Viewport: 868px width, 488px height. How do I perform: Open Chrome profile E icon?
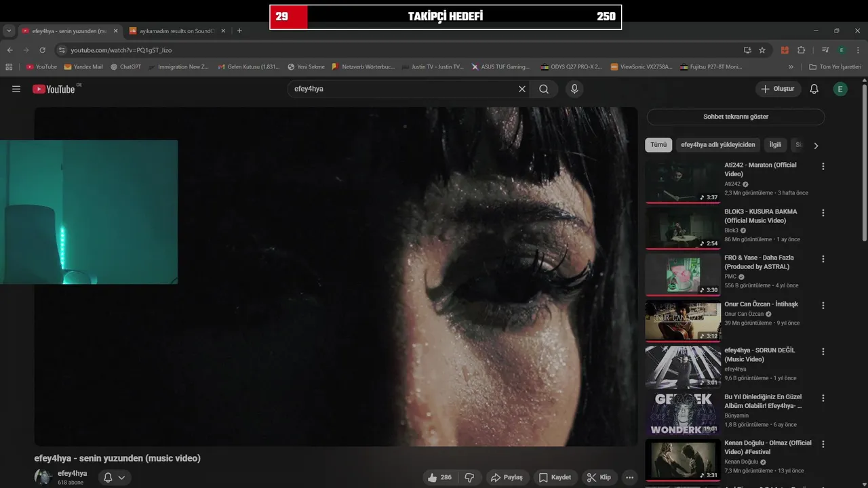[x=842, y=50]
